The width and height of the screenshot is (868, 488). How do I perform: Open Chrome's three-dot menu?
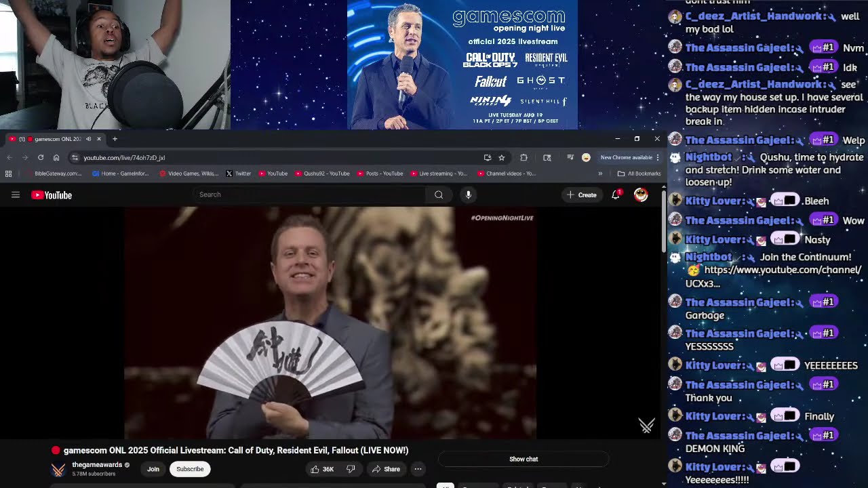pyautogui.click(x=657, y=157)
